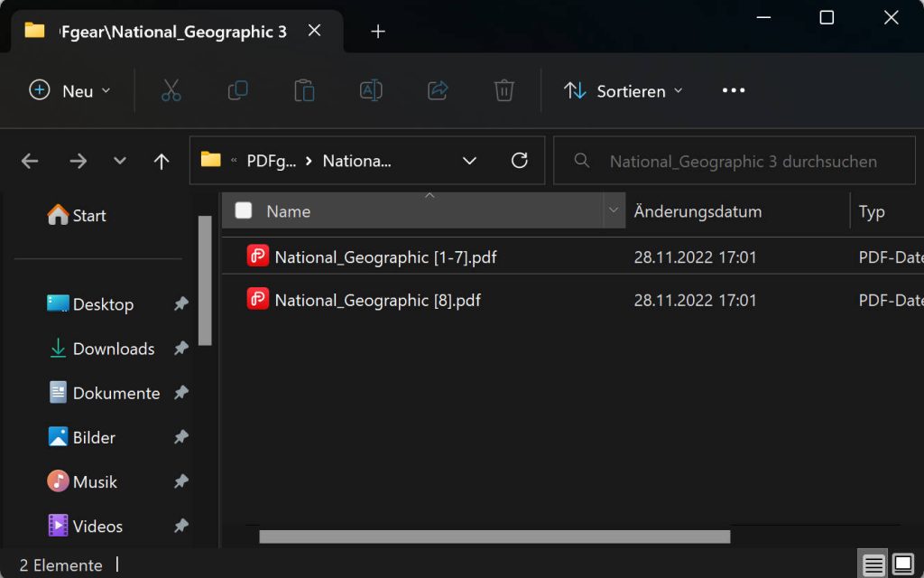Screen dimensions: 924x578
Task: Refresh the current folder view
Action: [x=520, y=160]
